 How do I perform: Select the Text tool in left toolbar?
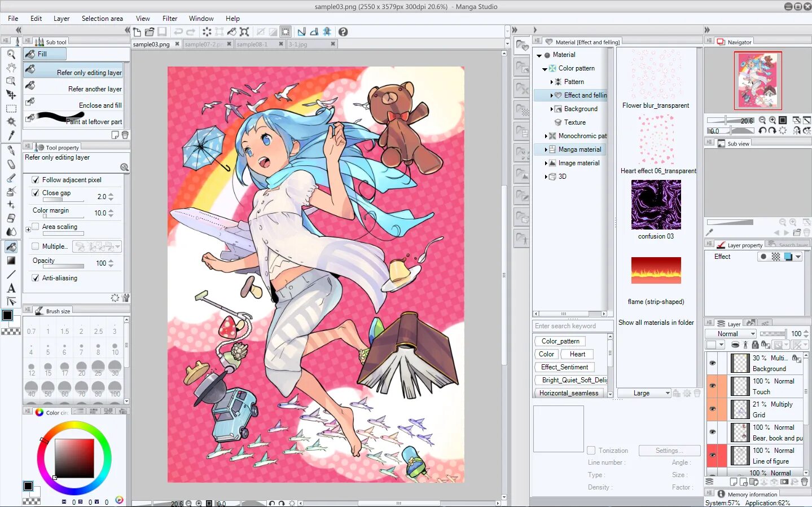click(11, 288)
